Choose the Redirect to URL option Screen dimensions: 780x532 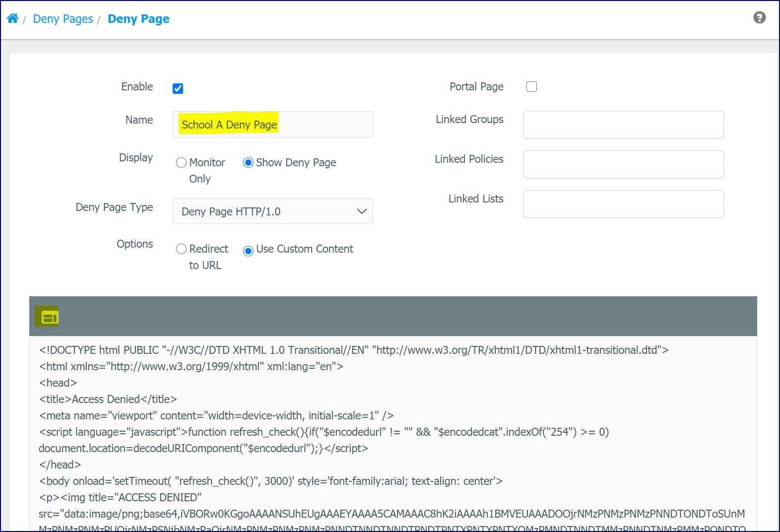click(182, 249)
